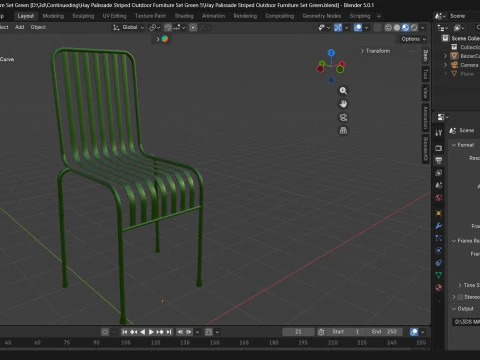Screen dimensions: 480x360
Task: Open the viewport Options dropdown
Action: point(413,39)
